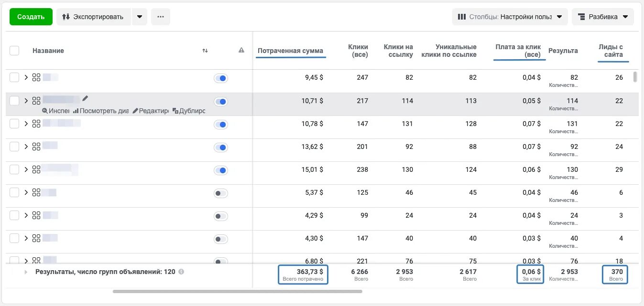Screen dimensions: 644x306
Task: Tick the select-all checkbox in the table header
Action: pos(14,51)
